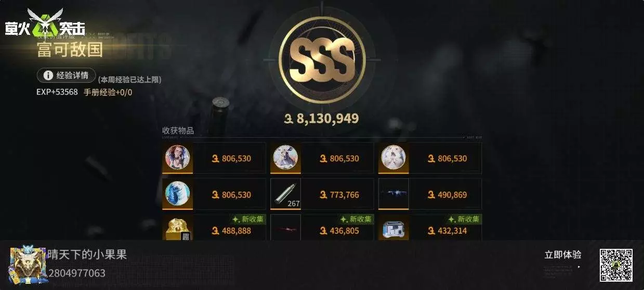Screen dimensions: 644x290
Task: Click the QR code image
Action: 616,266
